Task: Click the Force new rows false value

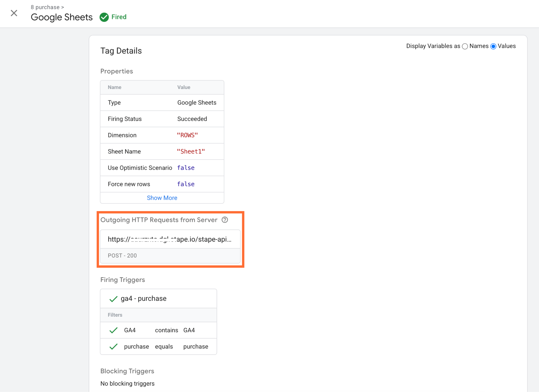Action: point(186,184)
